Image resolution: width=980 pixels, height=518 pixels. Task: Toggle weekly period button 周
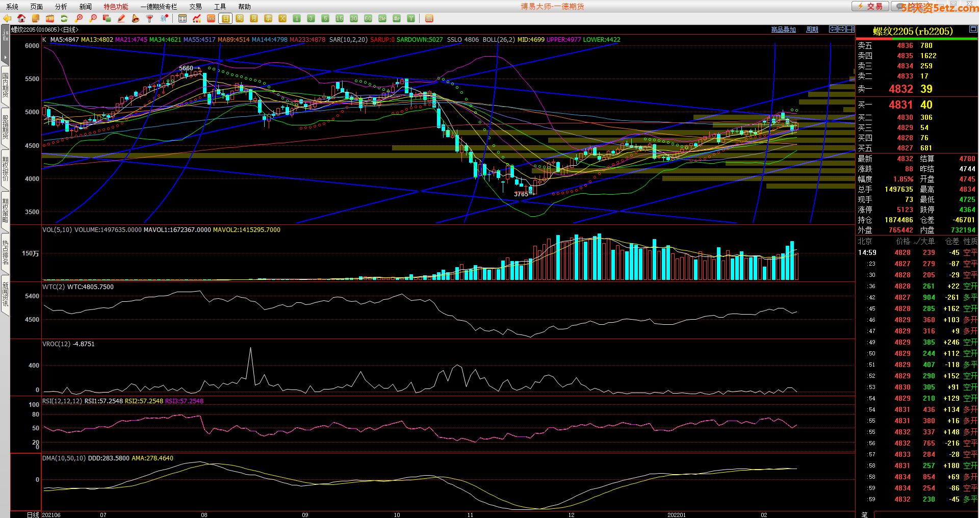click(x=240, y=18)
